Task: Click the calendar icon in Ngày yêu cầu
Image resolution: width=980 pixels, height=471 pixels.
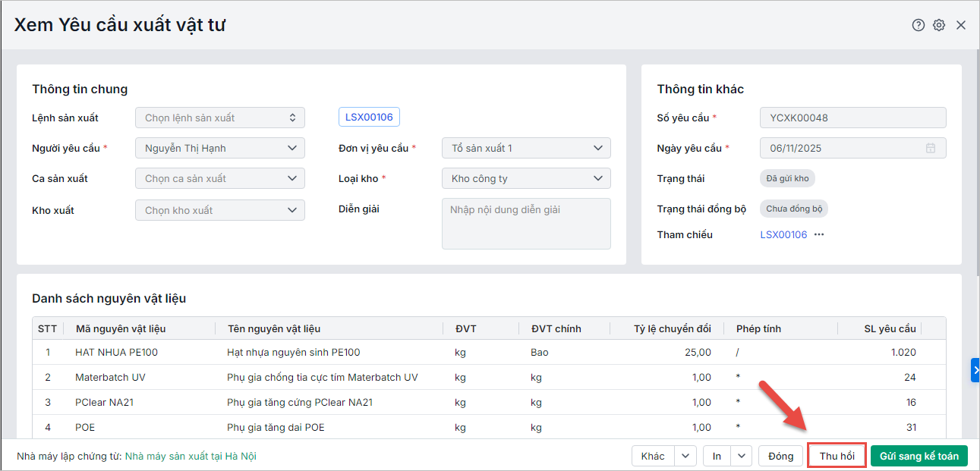Action: [931, 149]
